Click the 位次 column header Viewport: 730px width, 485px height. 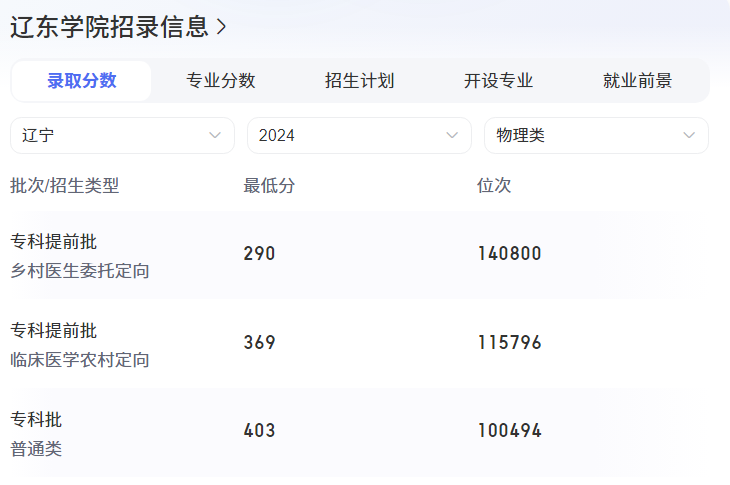494,185
